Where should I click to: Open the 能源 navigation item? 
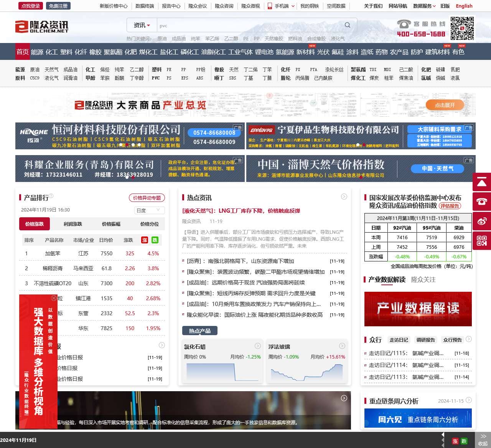(x=37, y=52)
